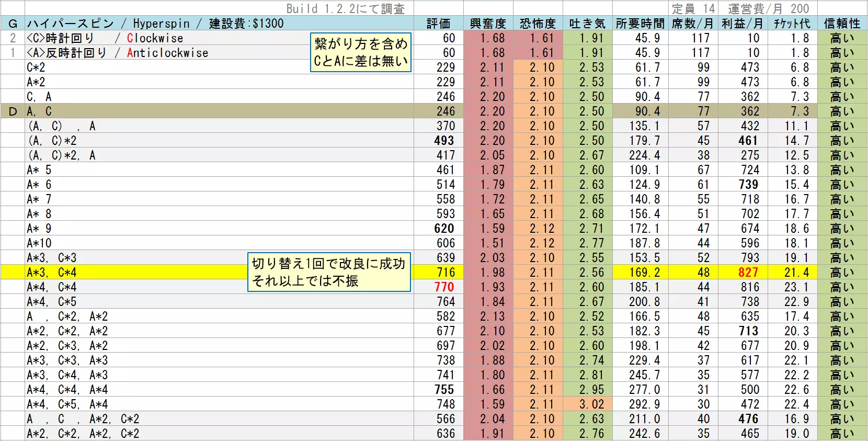This screenshot has width=868, height=441.
Task: Select the '運営費/月 200' cell
Action: tap(768, 8)
